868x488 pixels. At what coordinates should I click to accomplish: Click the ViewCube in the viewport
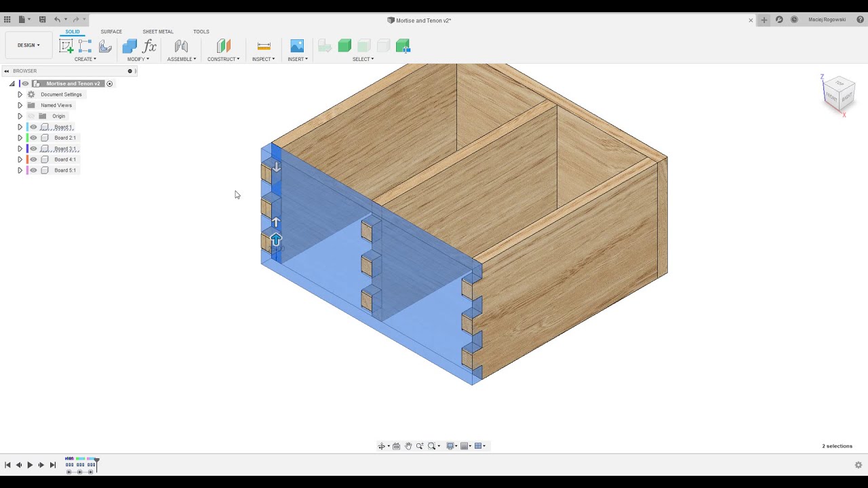[x=838, y=93]
